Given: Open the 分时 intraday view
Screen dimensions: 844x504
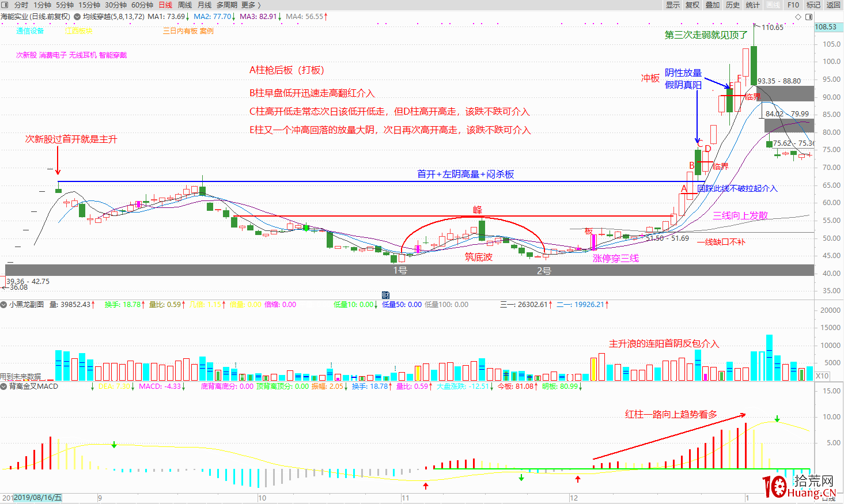Looking at the screenshot, I should point(21,5).
